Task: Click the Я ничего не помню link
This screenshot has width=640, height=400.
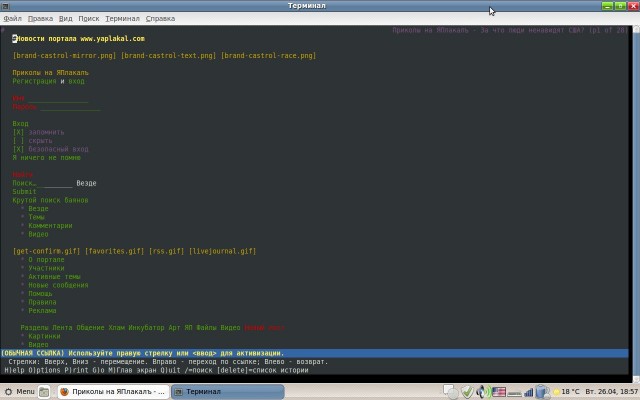Action: (47, 158)
